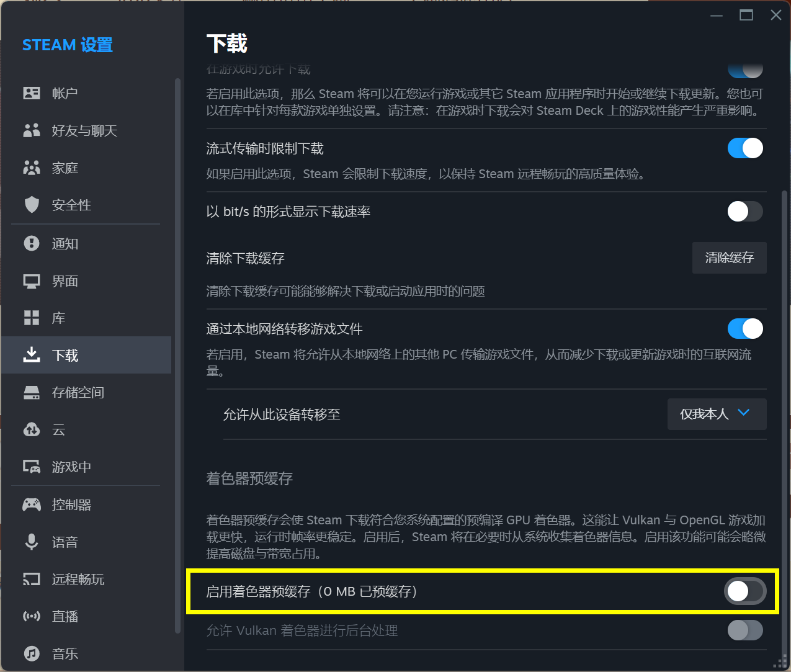Select the 帐户 (Account) sidebar icon
Screen dimensions: 791x672
[32, 93]
